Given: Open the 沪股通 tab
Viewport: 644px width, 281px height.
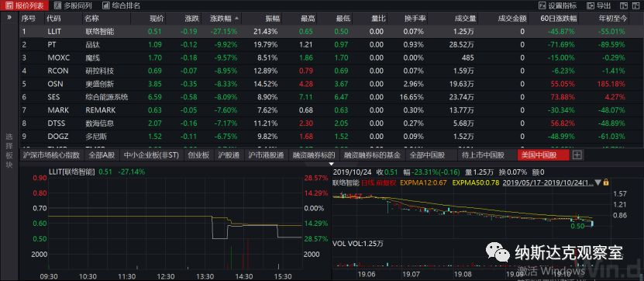Looking at the screenshot, I should pos(229,155).
